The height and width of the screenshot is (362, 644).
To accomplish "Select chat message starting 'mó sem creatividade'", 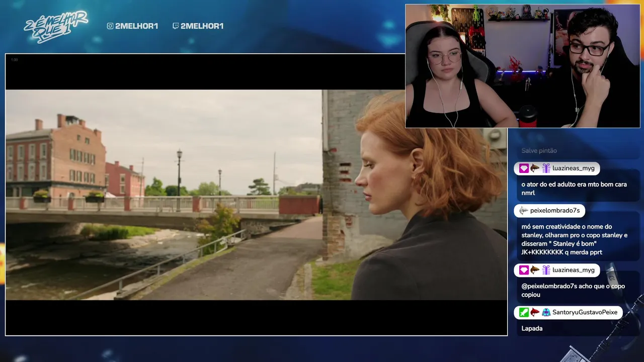I will click(x=575, y=239).
